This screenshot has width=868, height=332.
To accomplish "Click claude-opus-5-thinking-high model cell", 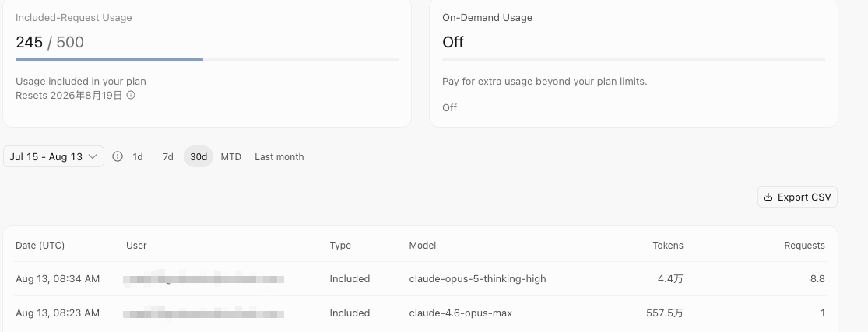I will (478, 279).
